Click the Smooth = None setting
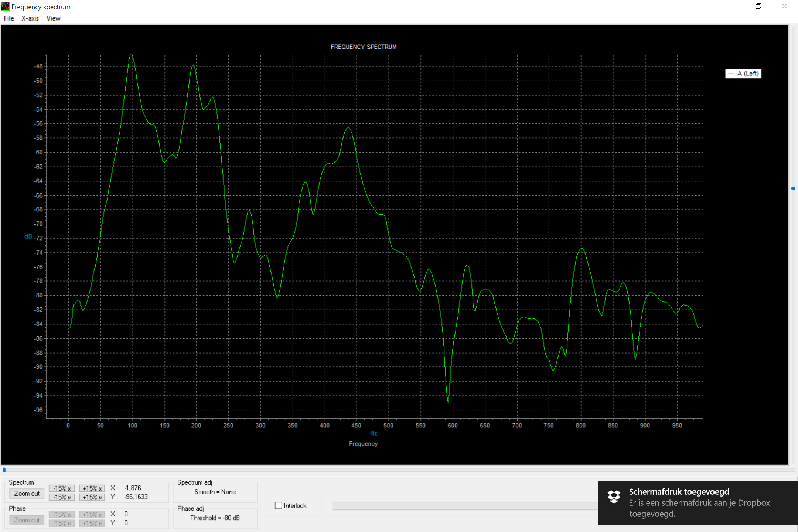The width and height of the screenshot is (798, 532). click(215, 492)
